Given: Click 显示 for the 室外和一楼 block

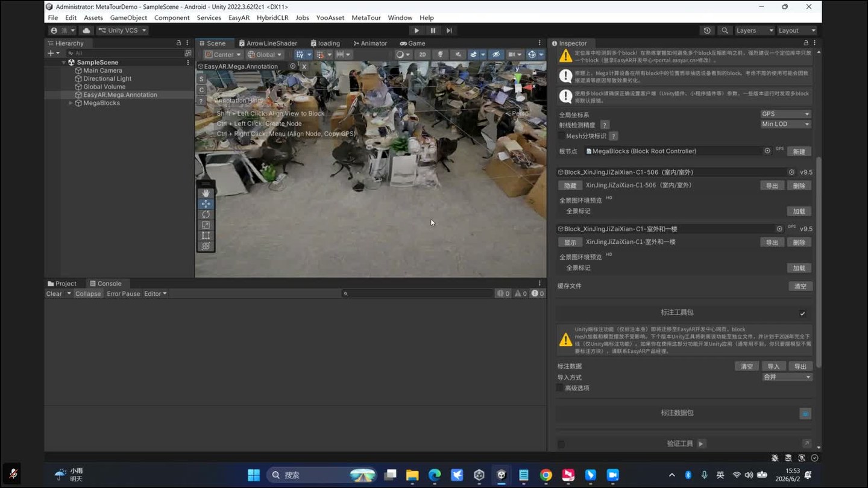Looking at the screenshot, I should pyautogui.click(x=570, y=242).
